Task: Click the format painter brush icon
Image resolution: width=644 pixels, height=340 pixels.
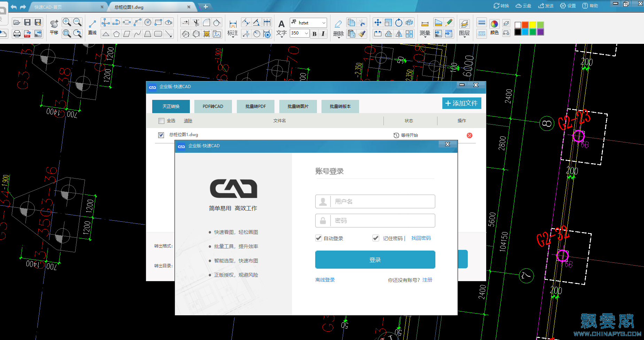Action: coord(362,34)
